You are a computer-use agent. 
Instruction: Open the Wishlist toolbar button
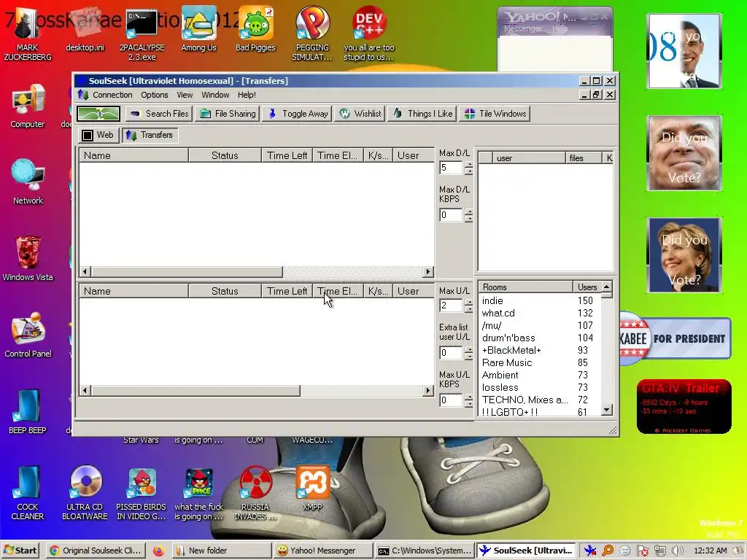(x=361, y=114)
